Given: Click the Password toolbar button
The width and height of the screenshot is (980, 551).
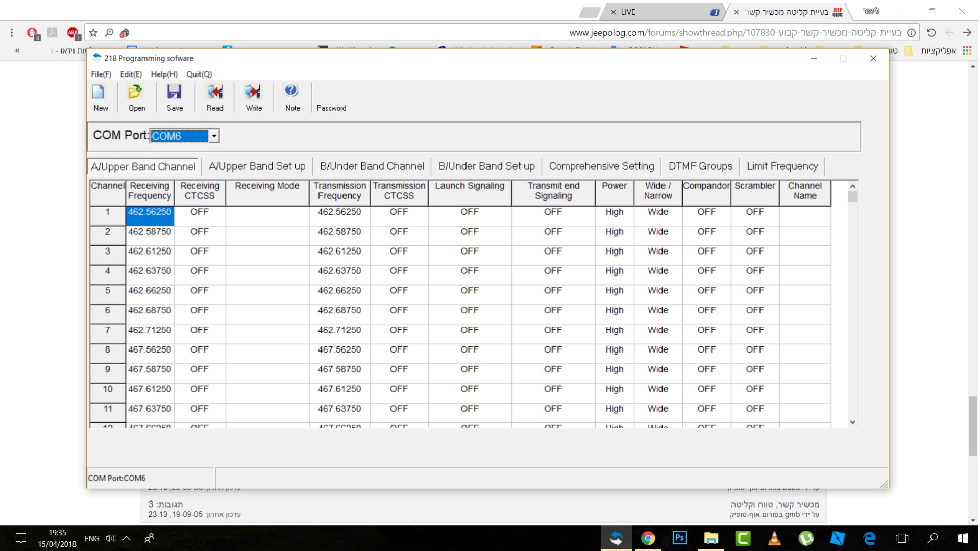Looking at the screenshot, I should [331, 108].
